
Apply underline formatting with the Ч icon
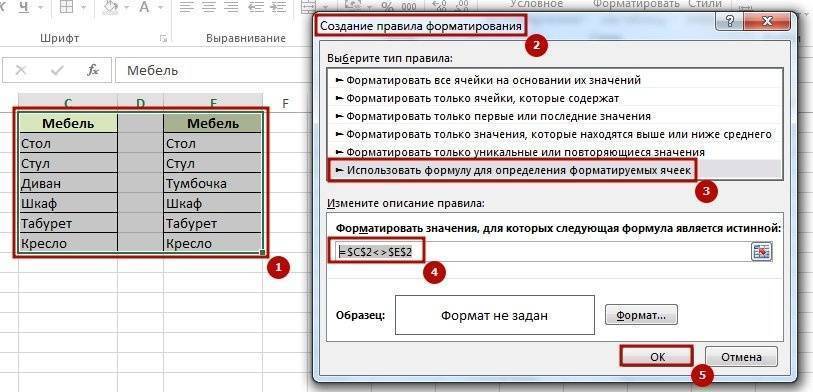pyautogui.click(x=24, y=7)
